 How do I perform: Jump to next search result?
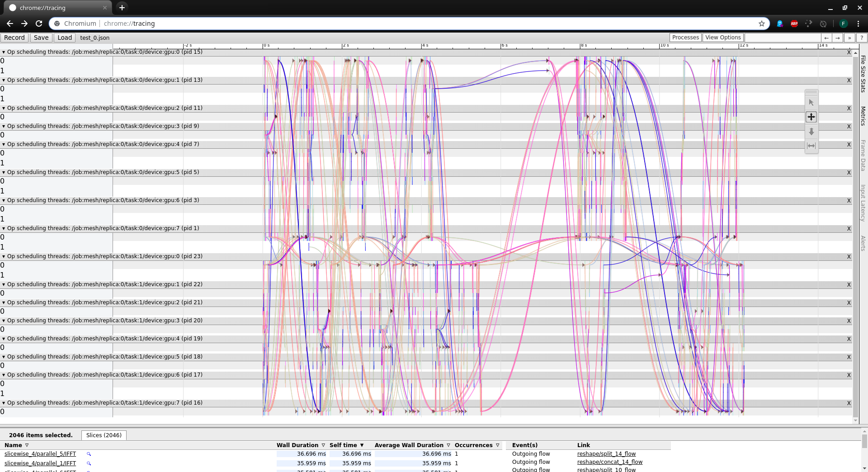click(x=838, y=38)
